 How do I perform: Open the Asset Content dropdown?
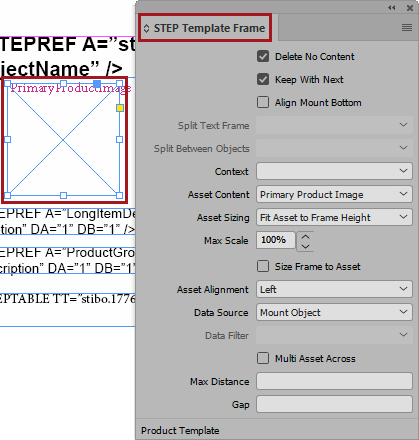click(x=334, y=194)
